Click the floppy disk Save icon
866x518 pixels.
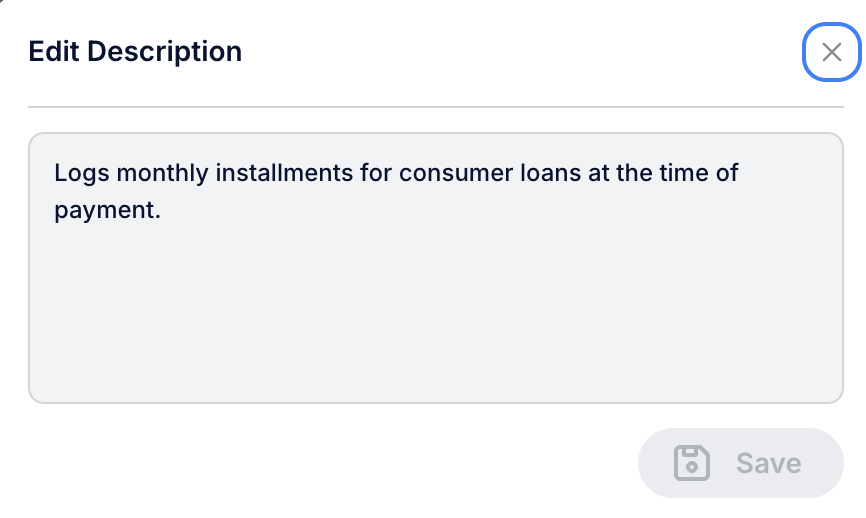coord(691,463)
